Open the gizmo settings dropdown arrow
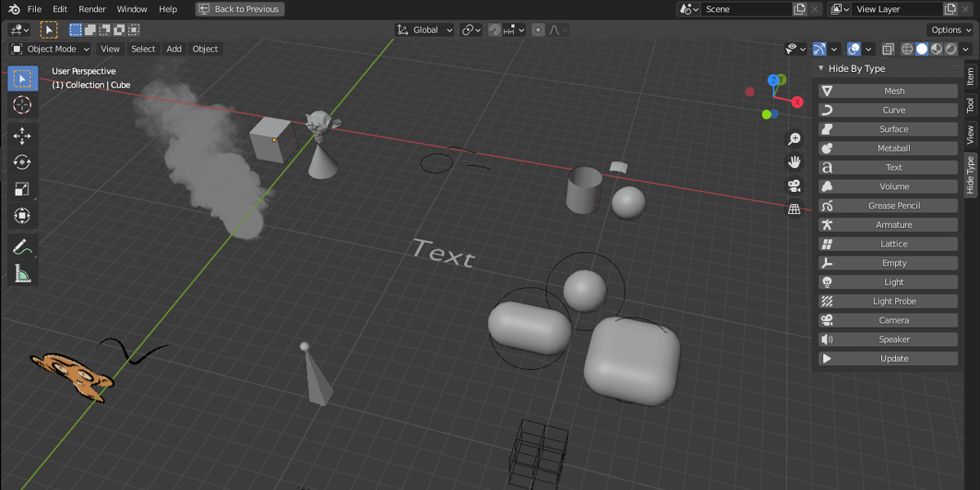 click(x=834, y=49)
